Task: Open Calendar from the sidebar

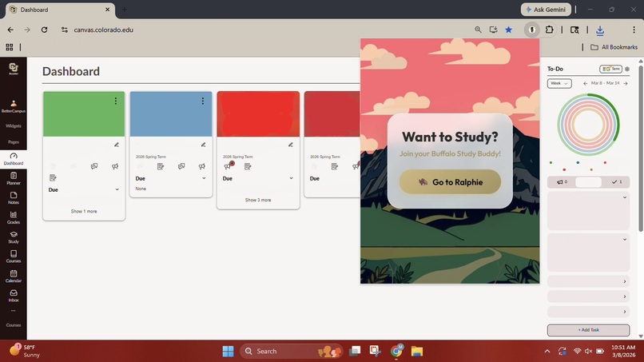Action: pyautogui.click(x=14, y=276)
